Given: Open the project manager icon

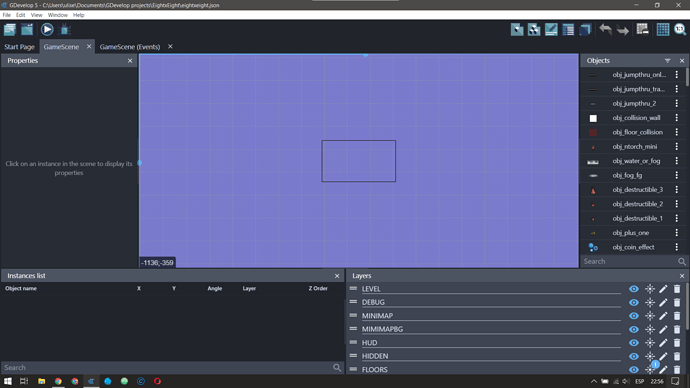Looking at the screenshot, I should point(10,29).
